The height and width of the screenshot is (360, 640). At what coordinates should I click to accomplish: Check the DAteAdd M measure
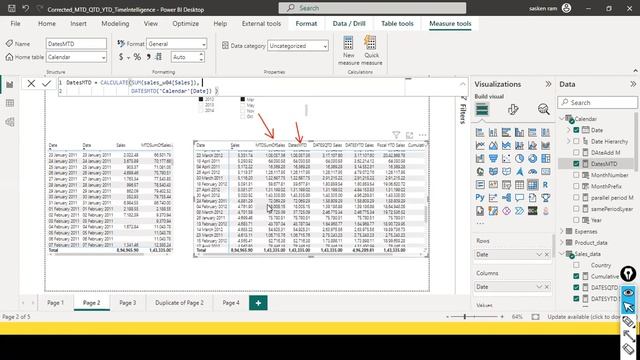pos(576,152)
